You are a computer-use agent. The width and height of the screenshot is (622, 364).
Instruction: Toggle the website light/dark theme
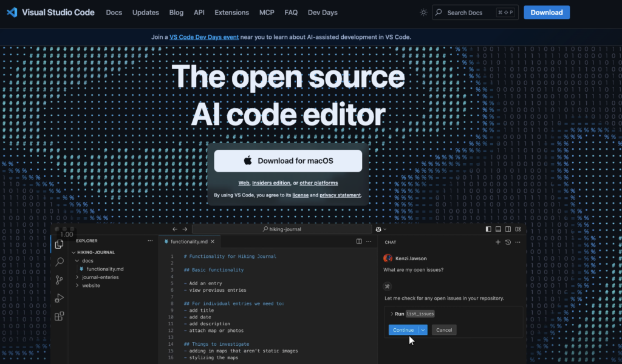pyautogui.click(x=423, y=12)
